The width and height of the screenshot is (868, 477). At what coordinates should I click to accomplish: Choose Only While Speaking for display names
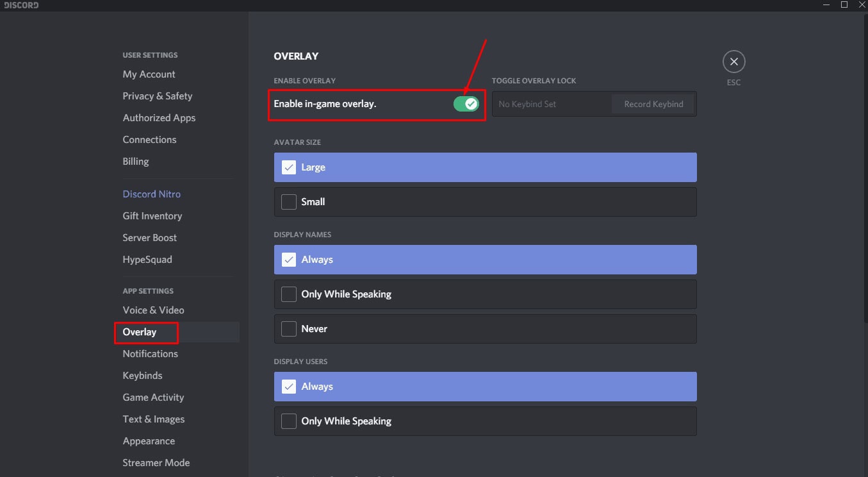coord(289,294)
